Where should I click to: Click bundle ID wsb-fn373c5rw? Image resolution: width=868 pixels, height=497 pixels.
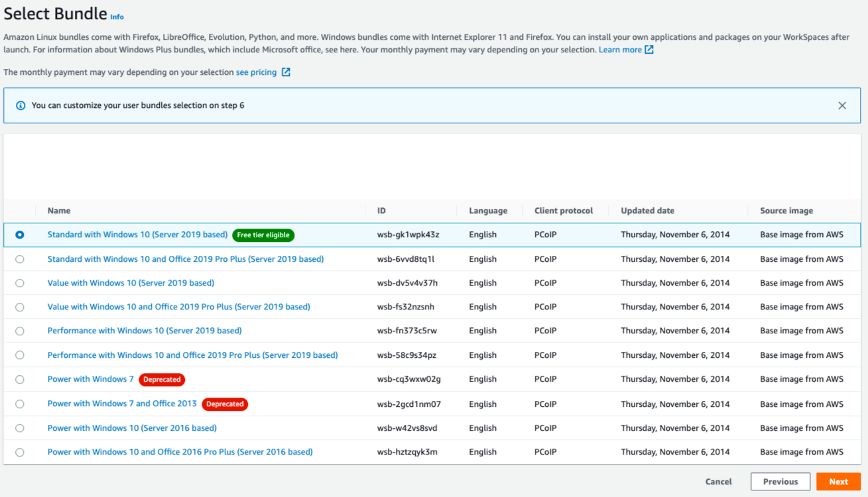(407, 331)
